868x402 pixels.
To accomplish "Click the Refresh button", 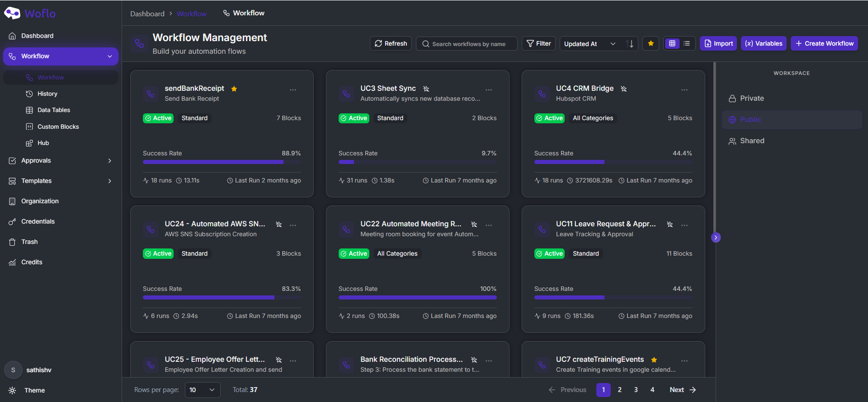I will click(391, 43).
